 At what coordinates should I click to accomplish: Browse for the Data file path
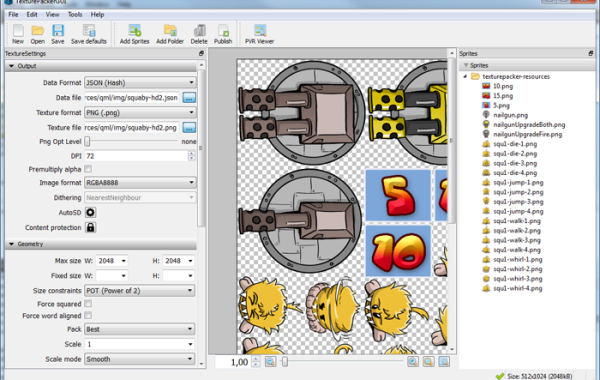pyautogui.click(x=189, y=98)
